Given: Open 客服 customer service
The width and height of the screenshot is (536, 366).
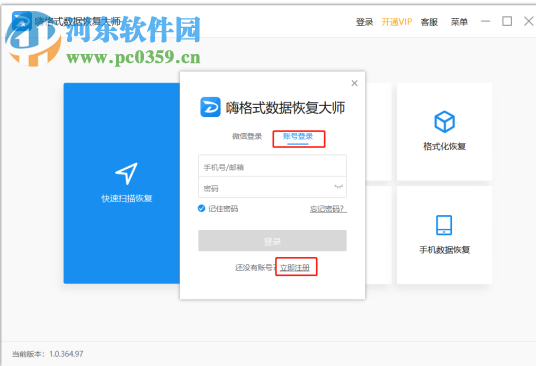Looking at the screenshot, I should (429, 22).
